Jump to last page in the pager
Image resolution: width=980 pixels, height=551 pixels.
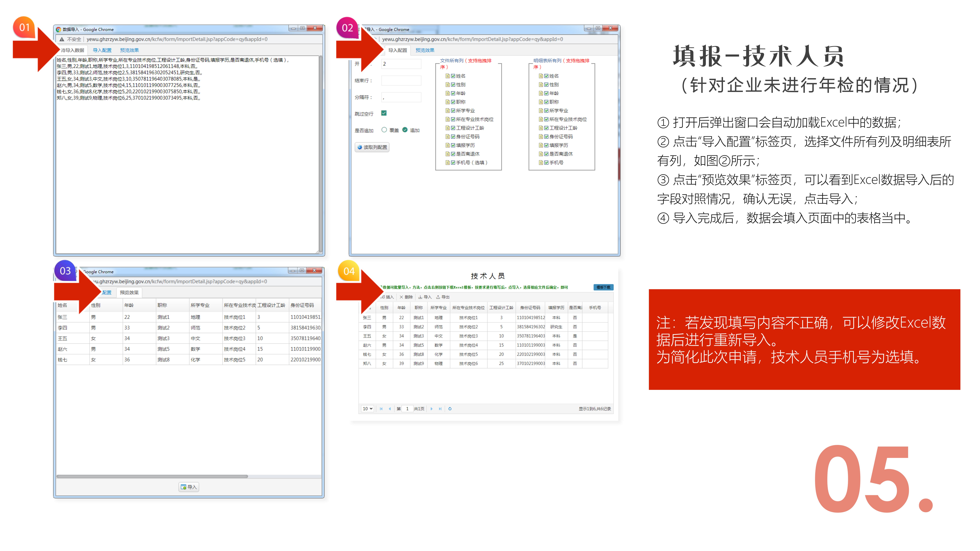pos(440,409)
